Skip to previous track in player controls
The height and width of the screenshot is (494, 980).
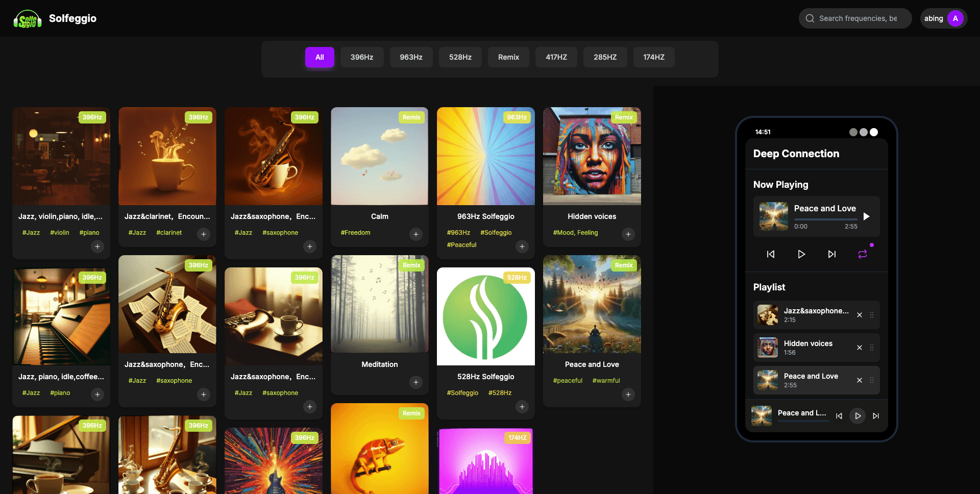pyautogui.click(x=771, y=254)
